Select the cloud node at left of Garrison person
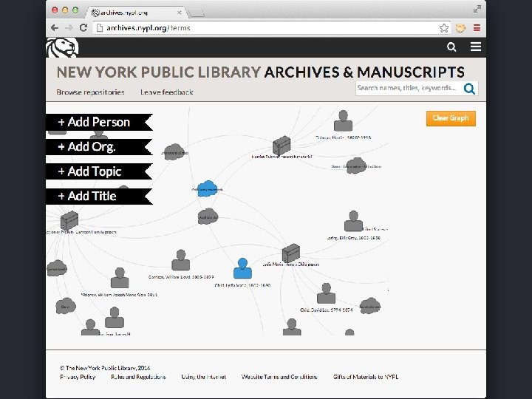 57,268
